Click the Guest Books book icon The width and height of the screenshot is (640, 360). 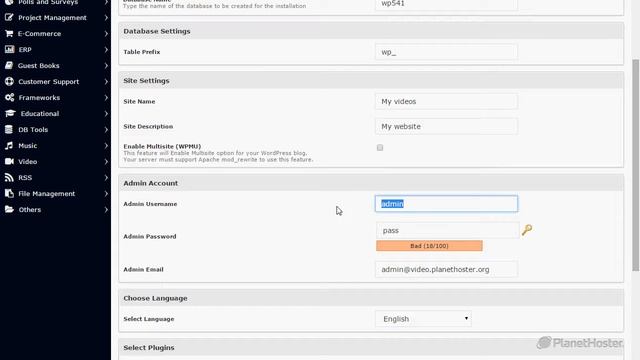9,65
